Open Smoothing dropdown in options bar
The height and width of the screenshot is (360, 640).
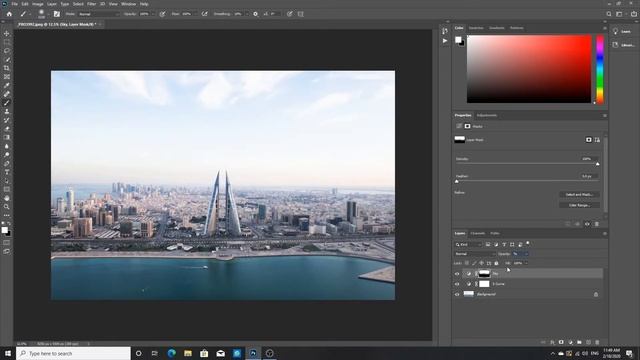pyautogui.click(x=247, y=14)
